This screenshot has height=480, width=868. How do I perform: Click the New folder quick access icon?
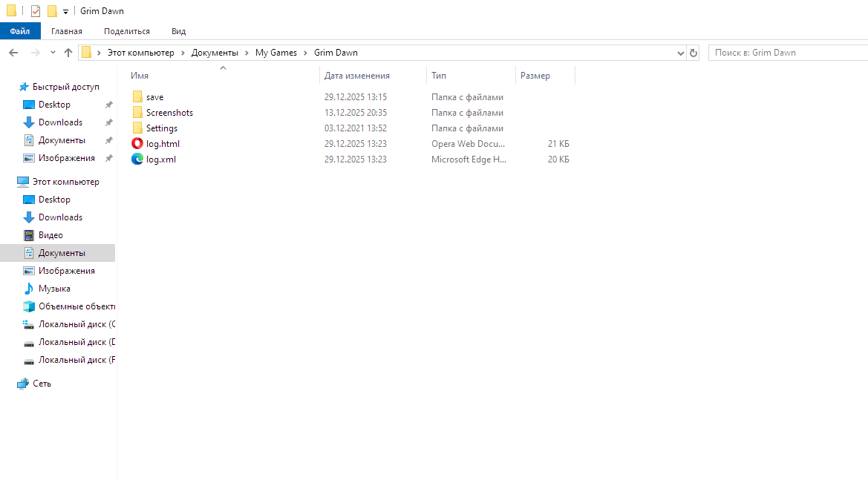(52, 11)
